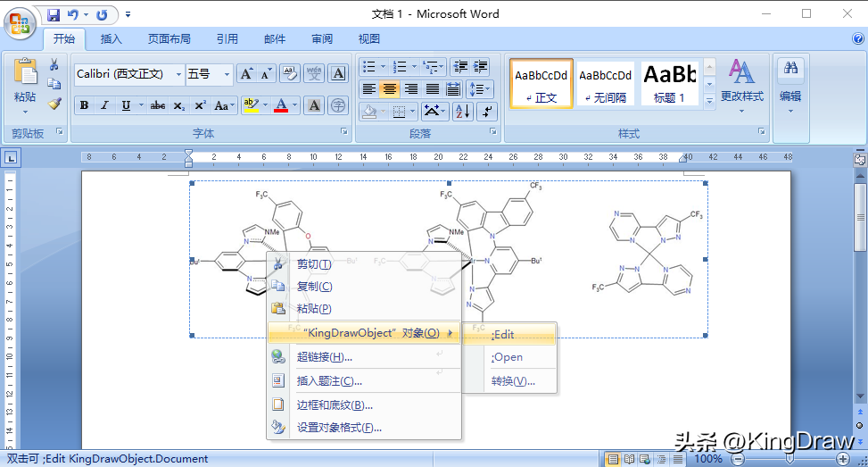The height and width of the screenshot is (467, 868).
Task: Choose 转换(V)... in the submenu
Action: coord(508,381)
